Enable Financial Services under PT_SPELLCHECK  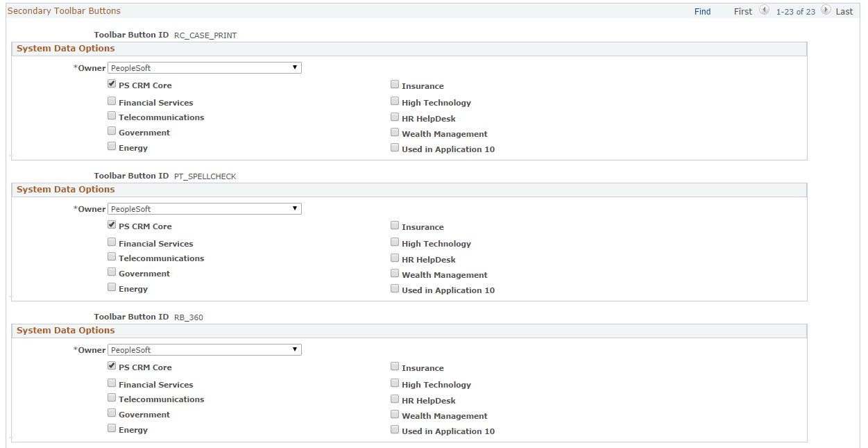(x=112, y=242)
